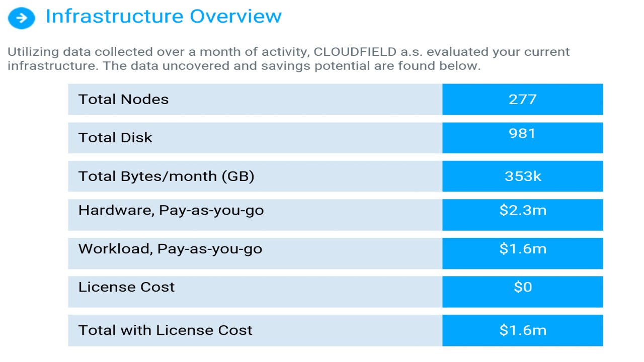This screenshot has height=362, width=644.
Task: Click the 981 Total Disk value
Action: tap(522, 134)
